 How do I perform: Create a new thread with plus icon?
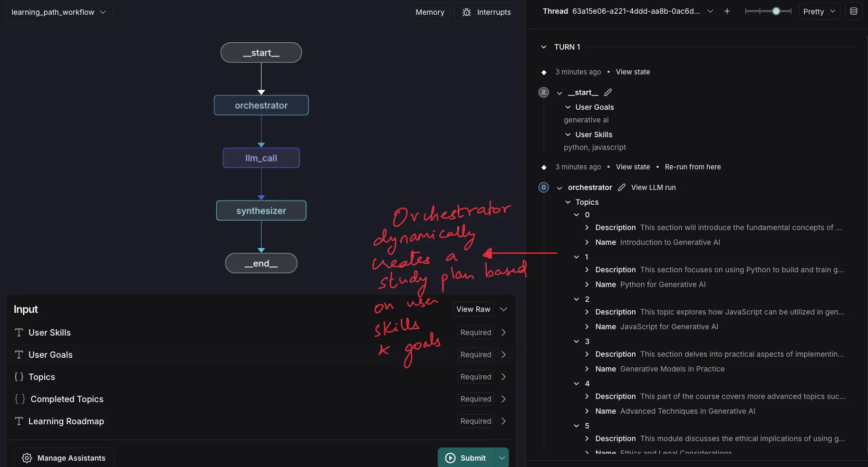[x=727, y=11]
